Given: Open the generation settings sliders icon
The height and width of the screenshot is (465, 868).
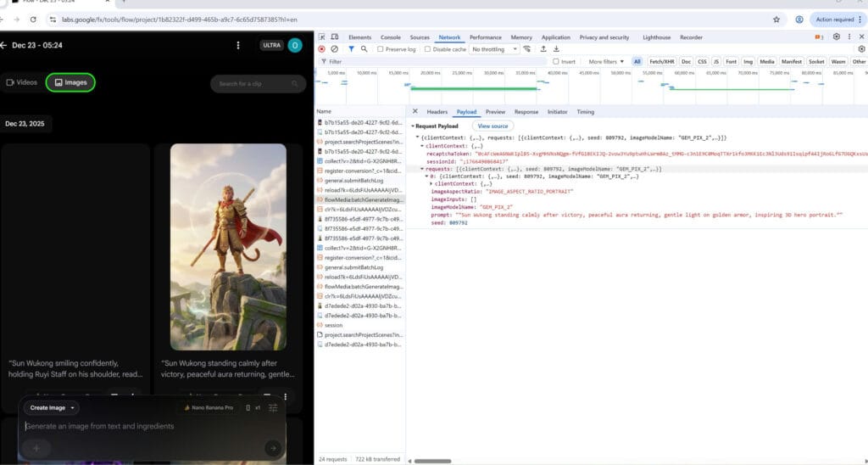Looking at the screenshot, I should coord(273,408).
